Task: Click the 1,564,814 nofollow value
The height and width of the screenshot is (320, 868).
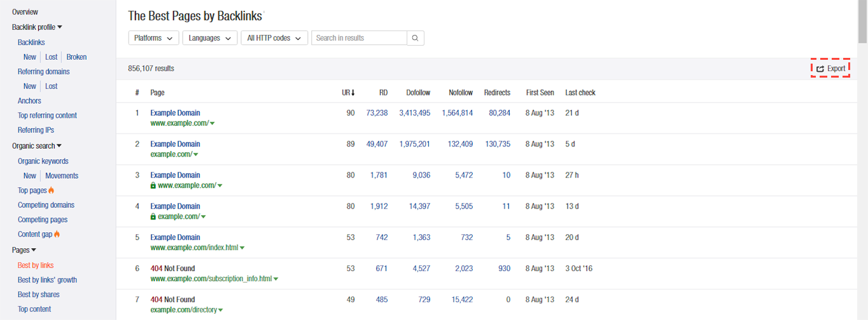Action: pyautogui.click(x=457, y=113)
